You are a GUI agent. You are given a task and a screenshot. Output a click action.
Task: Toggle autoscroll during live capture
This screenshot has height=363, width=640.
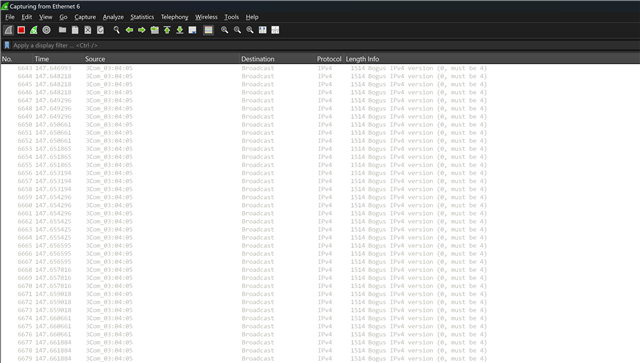pyautogui.click(x=192, y=30)
